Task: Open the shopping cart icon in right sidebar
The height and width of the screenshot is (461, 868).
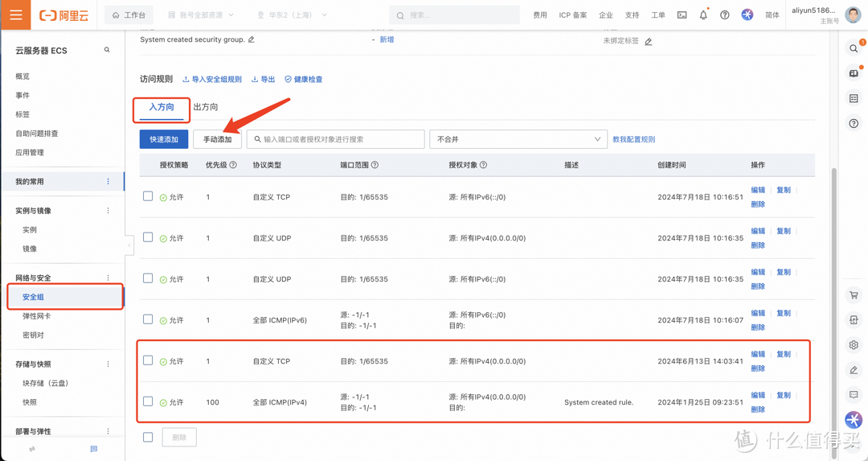Action: (x=854, y=295)
